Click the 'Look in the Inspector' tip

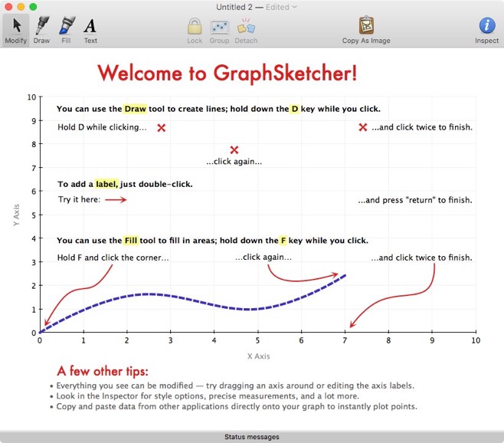tap(208, 396)
